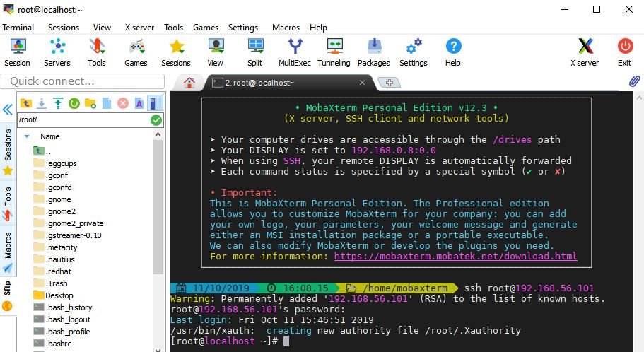Open the X server menu
Image resolution: width=644 pixels, height=352 pixels.
pos(140,28)
